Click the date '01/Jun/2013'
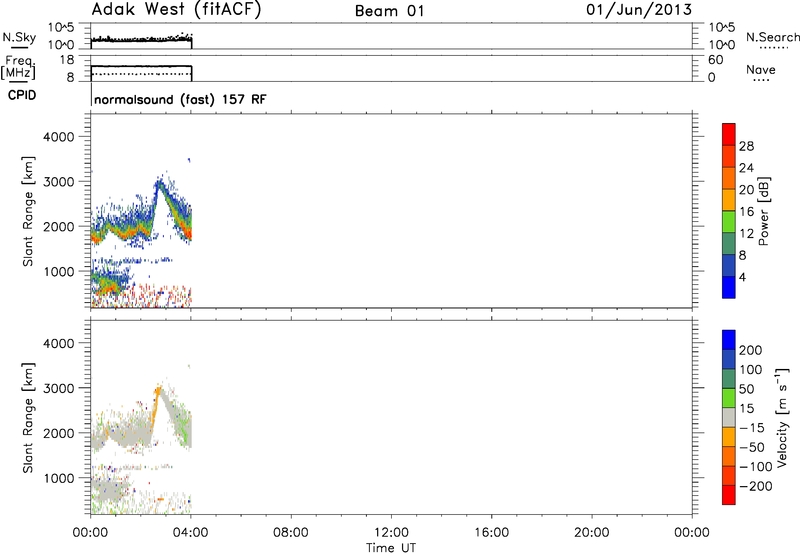The height and width of the screenshot is (554, 800). 639,10
